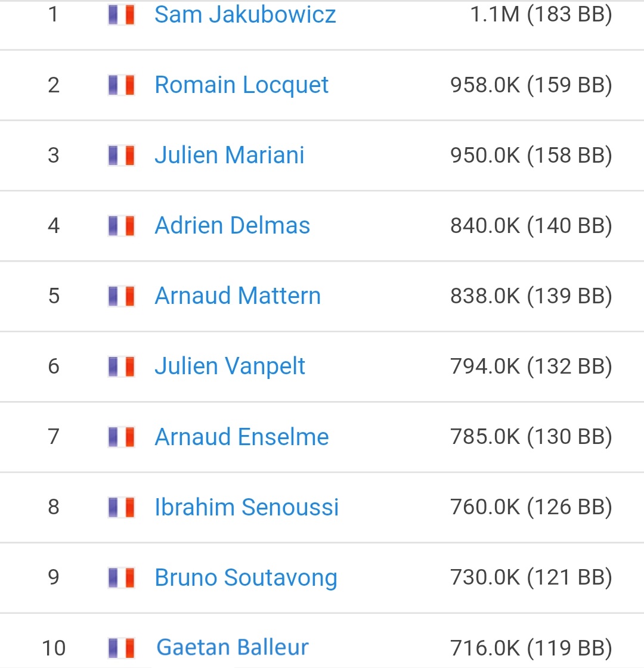Select Julien Mariani name link
The image size is (644, 668).
(x=230, y=155)
